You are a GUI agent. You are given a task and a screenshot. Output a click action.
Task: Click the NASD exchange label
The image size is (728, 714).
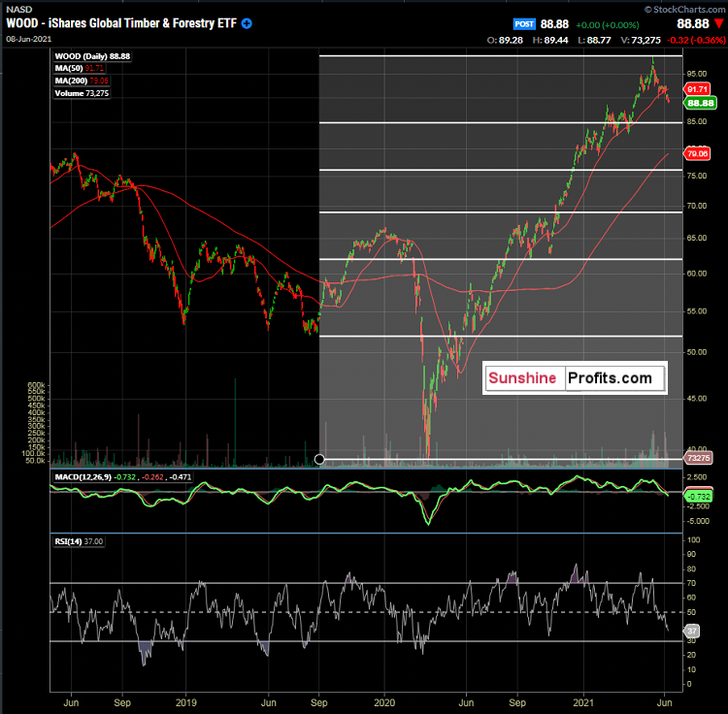pos(19,9)
